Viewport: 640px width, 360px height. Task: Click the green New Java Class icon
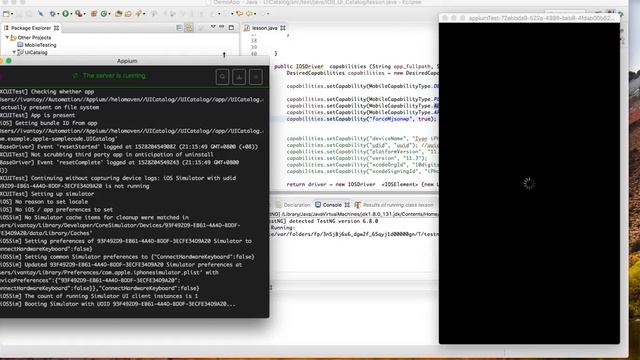(x=104, y=13)
